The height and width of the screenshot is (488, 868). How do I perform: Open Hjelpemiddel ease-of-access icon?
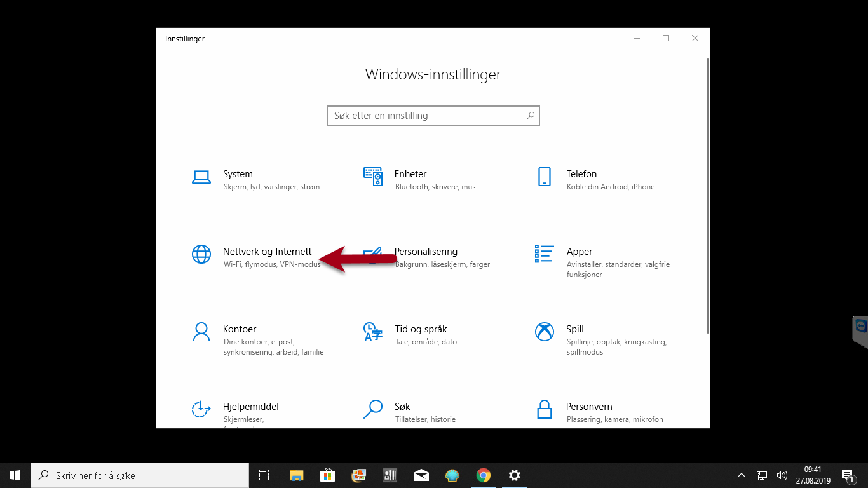(201, 409)
